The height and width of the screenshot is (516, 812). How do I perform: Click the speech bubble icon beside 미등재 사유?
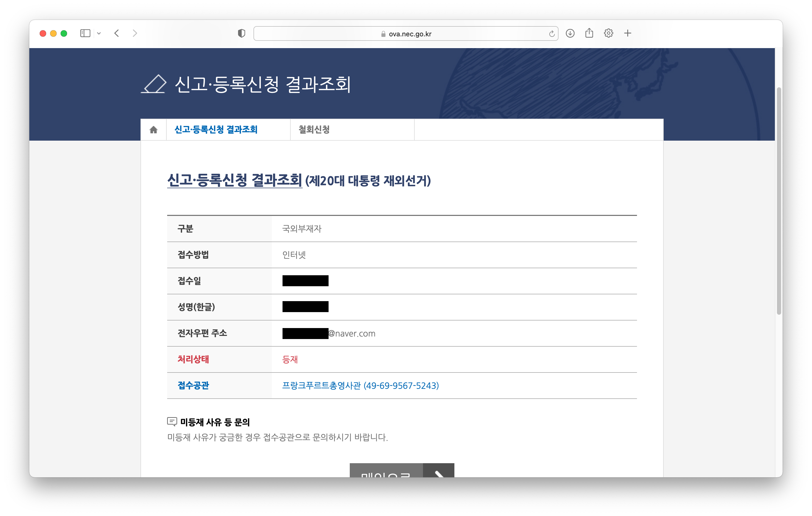[172, 421]
